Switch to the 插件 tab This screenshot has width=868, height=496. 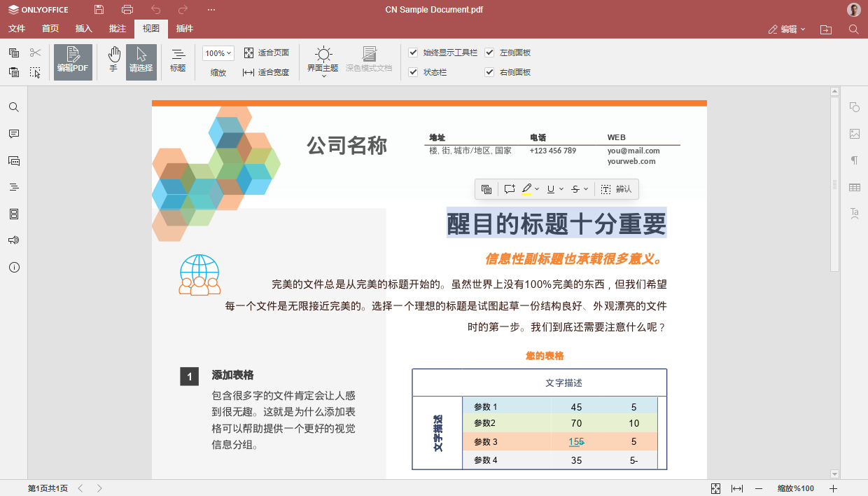pos(185,29)
